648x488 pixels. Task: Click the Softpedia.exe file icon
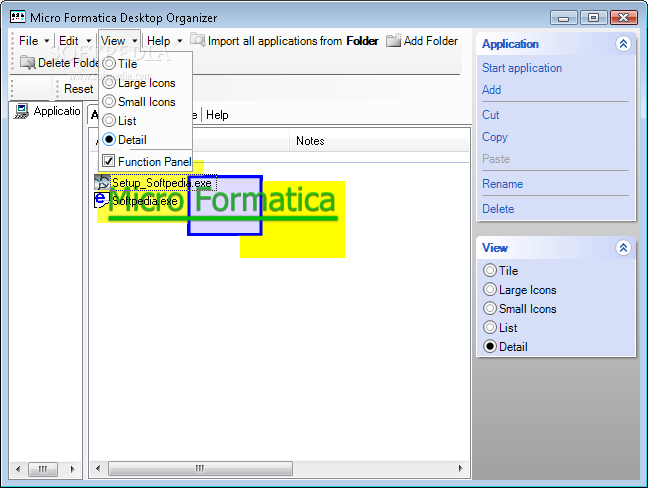click(102, 200)
